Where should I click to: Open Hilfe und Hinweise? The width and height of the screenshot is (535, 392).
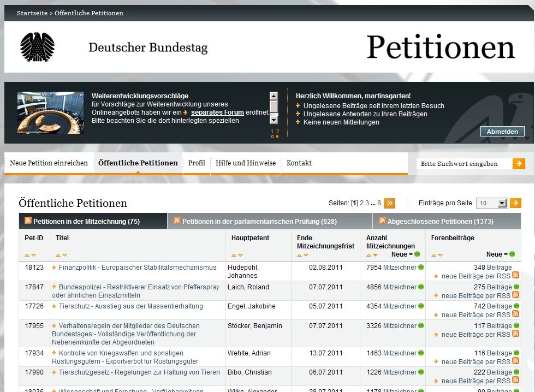[x=246, y=163]
